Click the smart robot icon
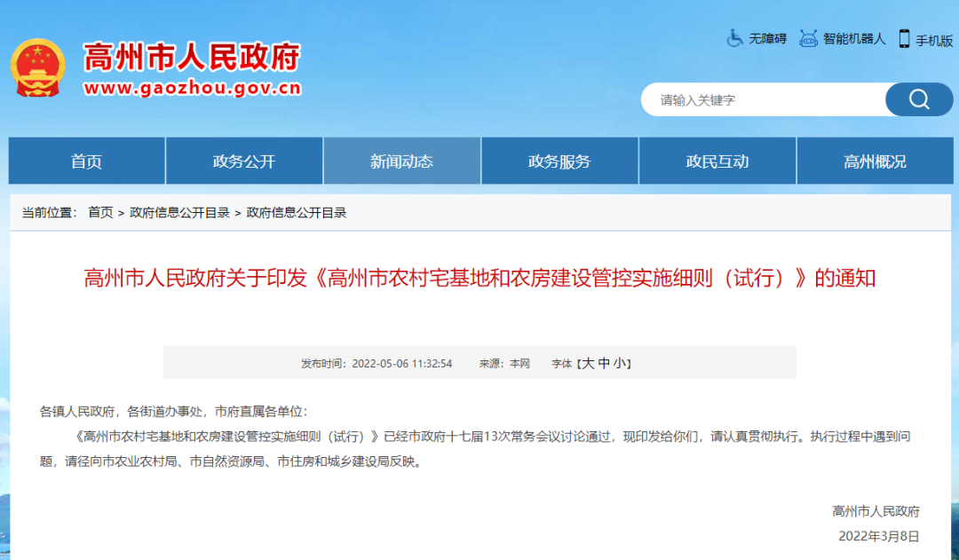Screen dimensions: 959x560 808,38
